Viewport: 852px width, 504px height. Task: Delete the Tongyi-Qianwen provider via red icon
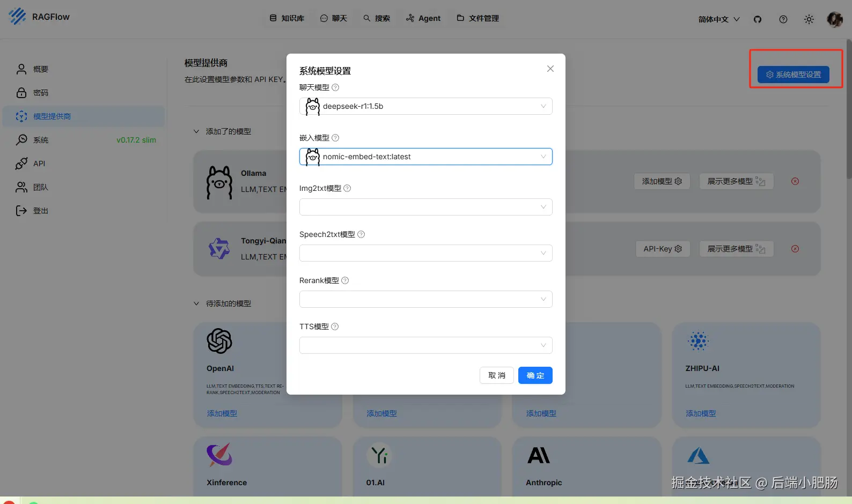pyautogui.click(x=795, y=249)
